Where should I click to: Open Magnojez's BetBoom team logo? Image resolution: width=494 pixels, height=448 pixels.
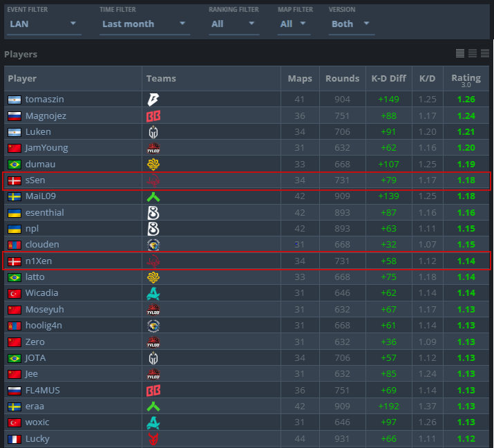(x=153, y=116)
